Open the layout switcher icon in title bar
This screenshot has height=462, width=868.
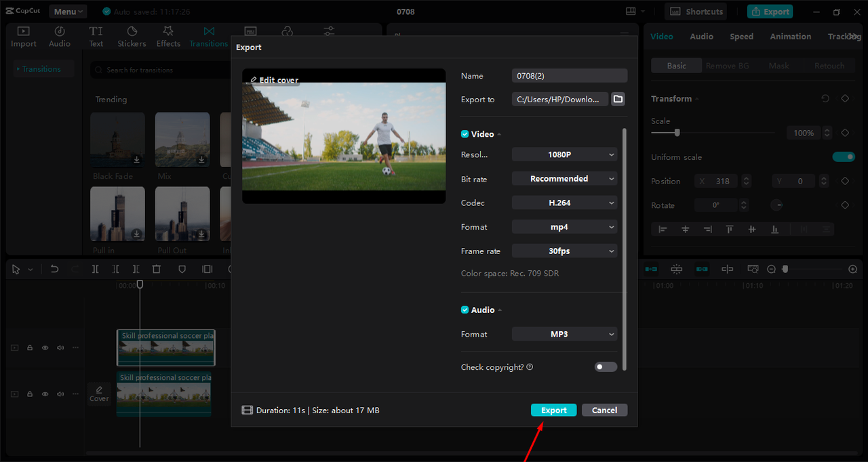pyautogui.click(x=631, y=12)
